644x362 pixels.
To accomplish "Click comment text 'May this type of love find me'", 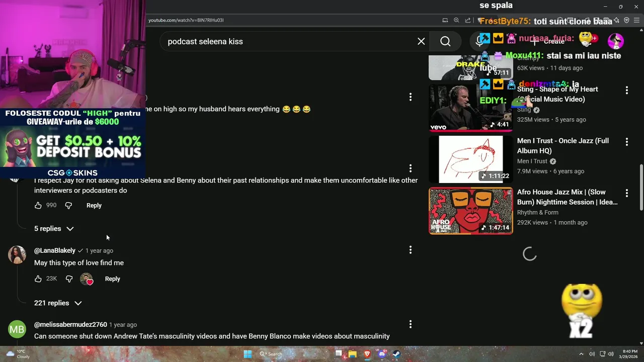I will pyautogui.click(x=79, y=263).
